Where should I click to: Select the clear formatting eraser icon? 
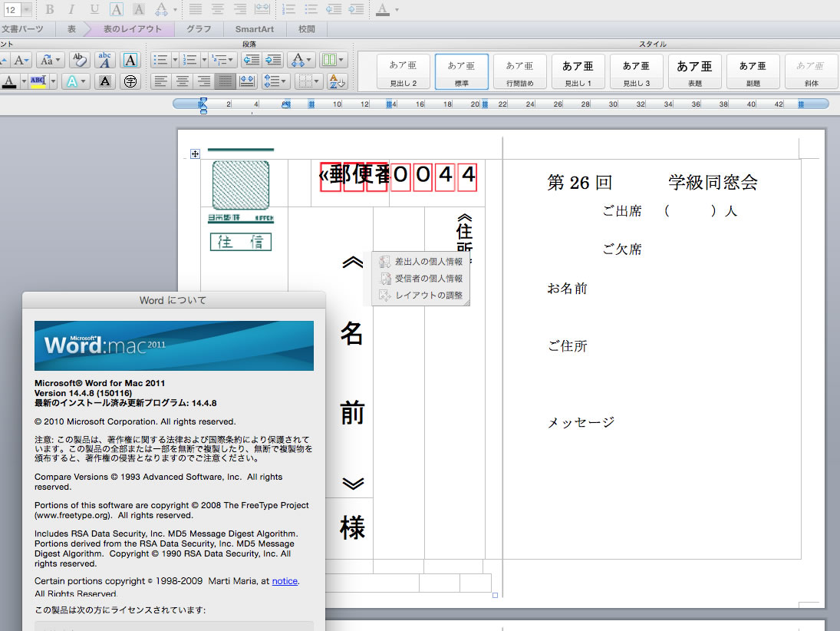(x=79, y=60)
